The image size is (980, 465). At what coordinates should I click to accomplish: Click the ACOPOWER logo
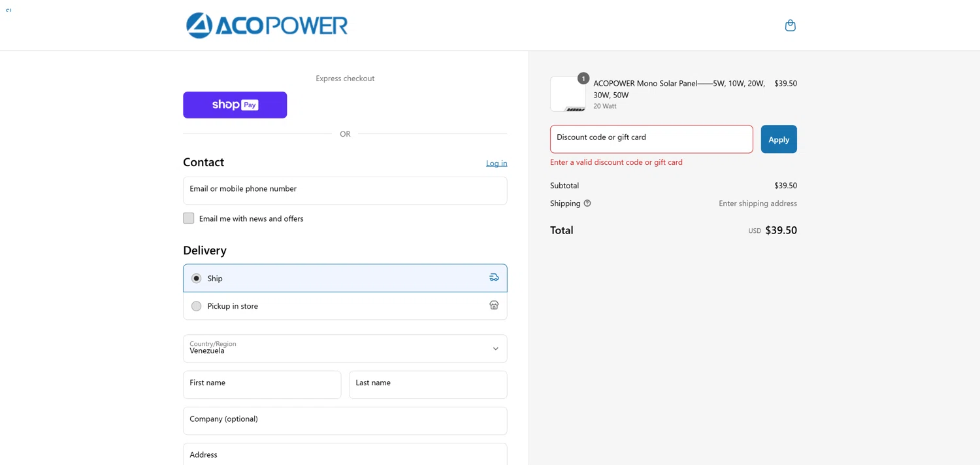click(x=267, y=26)
